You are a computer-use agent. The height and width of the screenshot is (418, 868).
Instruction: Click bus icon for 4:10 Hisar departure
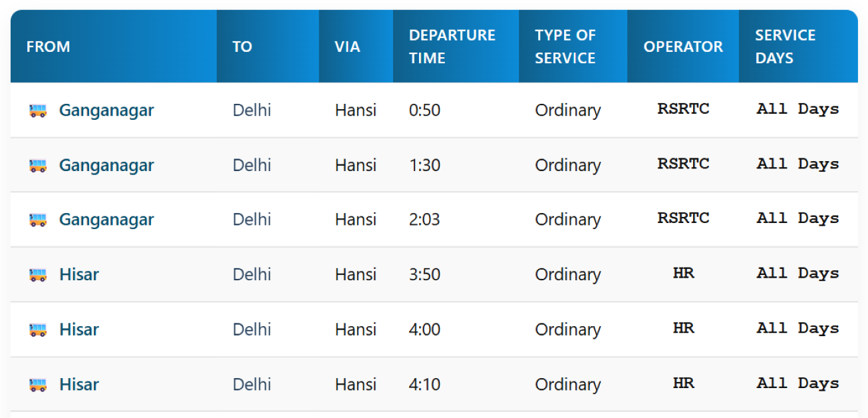(38, 385)
